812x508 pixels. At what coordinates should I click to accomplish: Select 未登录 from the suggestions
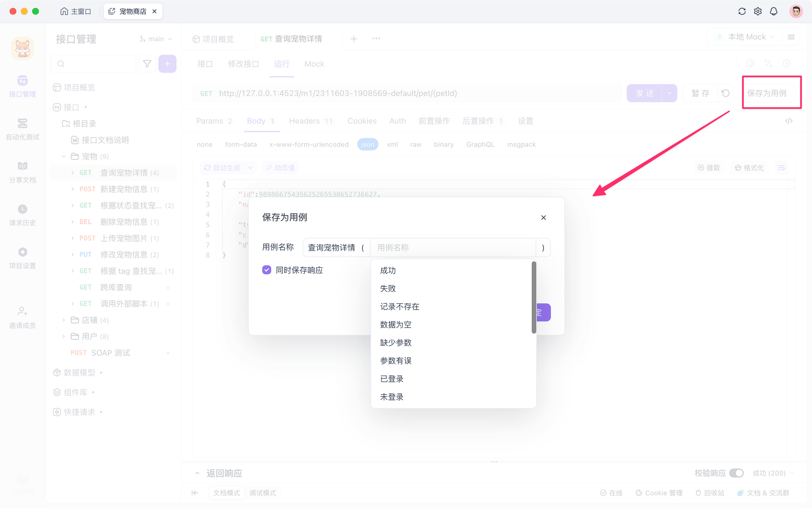pyautogui.click(x=451, y=397)
